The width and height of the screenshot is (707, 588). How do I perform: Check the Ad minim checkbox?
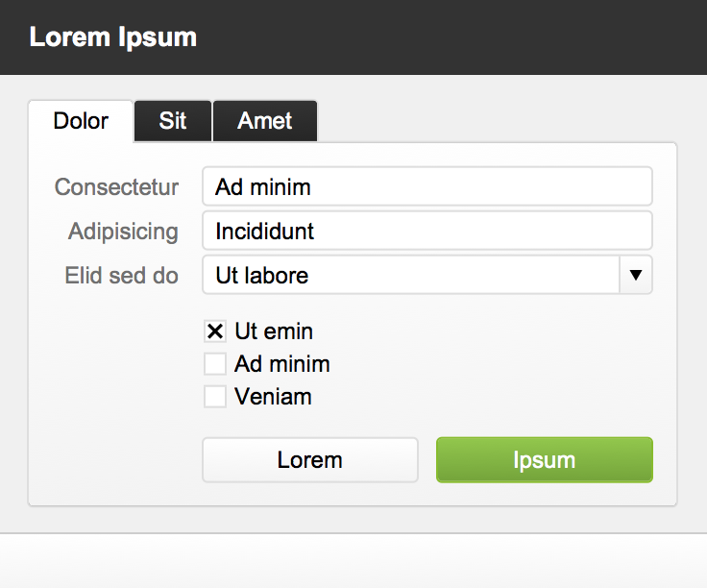pyautogui.click(x=215, y=364)
